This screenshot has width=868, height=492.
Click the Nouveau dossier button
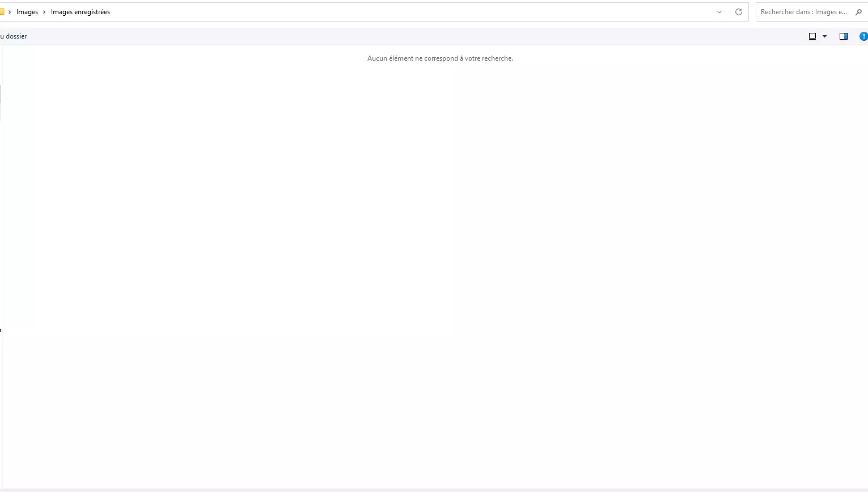[14, 36]
